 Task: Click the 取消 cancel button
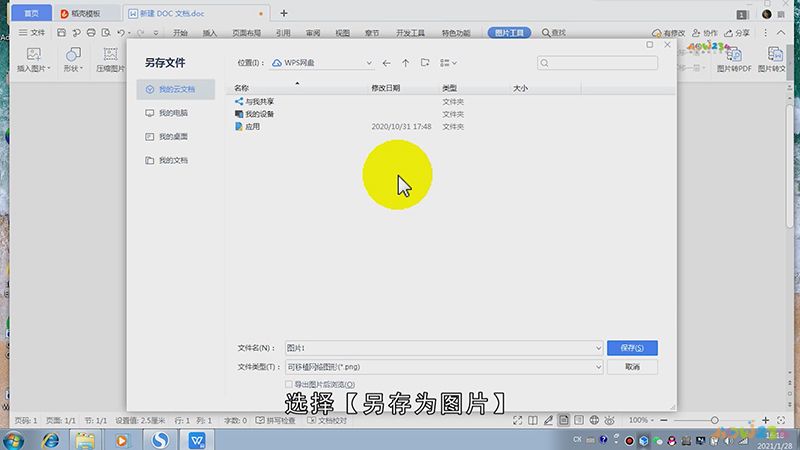(632, 367)
